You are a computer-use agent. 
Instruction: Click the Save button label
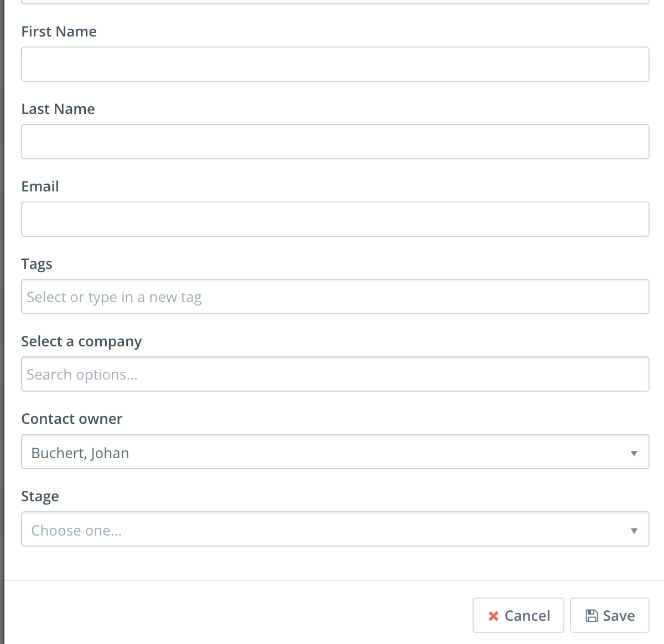pos(619,616)
